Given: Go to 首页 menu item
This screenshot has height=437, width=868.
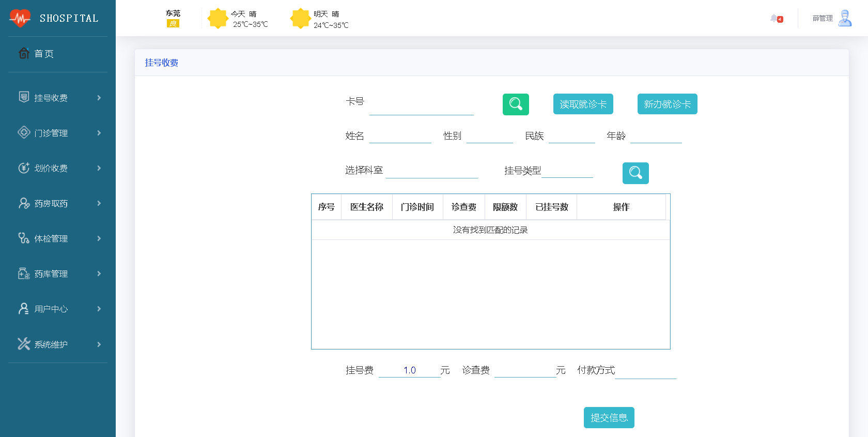Looking at the screenshot, I should 58,53.
